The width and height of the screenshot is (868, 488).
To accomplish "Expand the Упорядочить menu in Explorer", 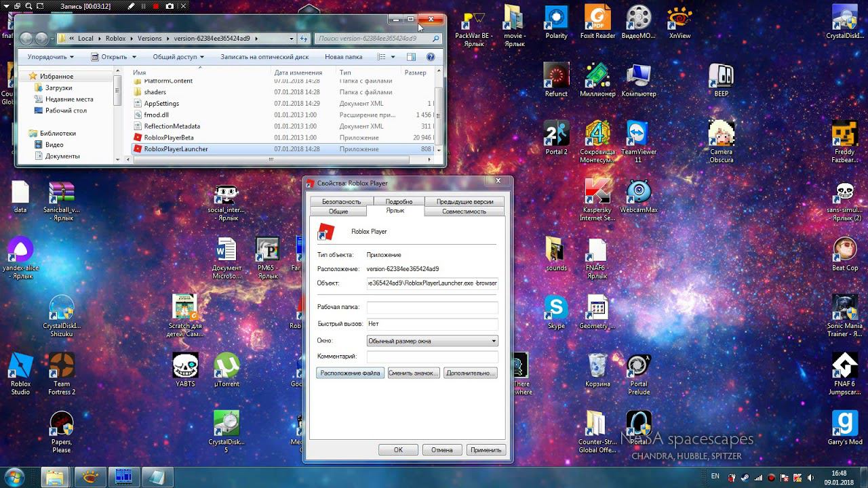I will point(50,57).
